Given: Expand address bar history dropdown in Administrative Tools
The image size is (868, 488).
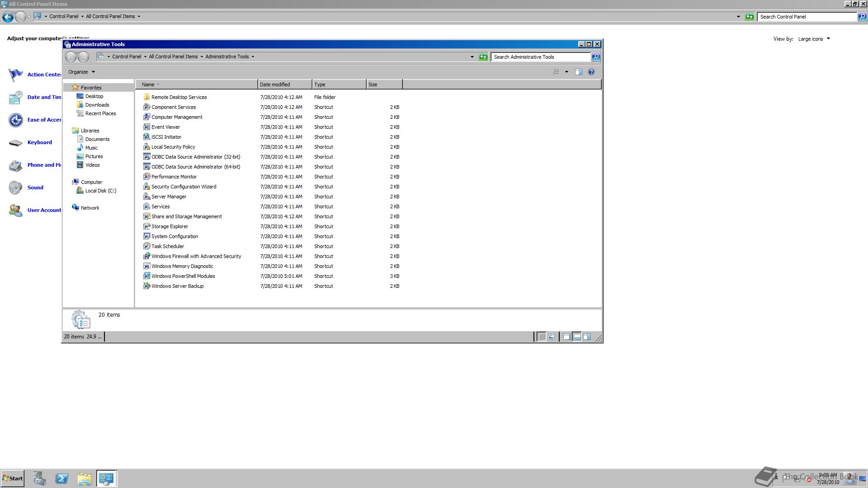Looking at the screenshot, I should 472,57.
